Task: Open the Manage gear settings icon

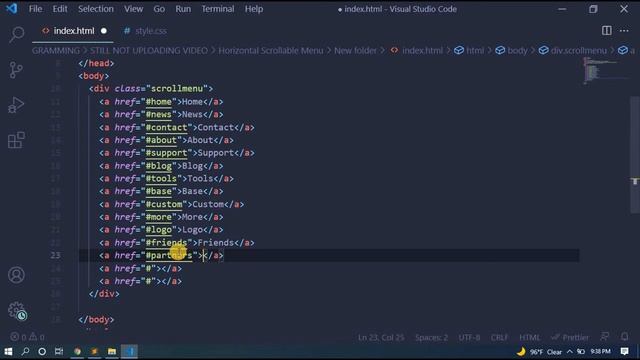Action: [17, 311]
